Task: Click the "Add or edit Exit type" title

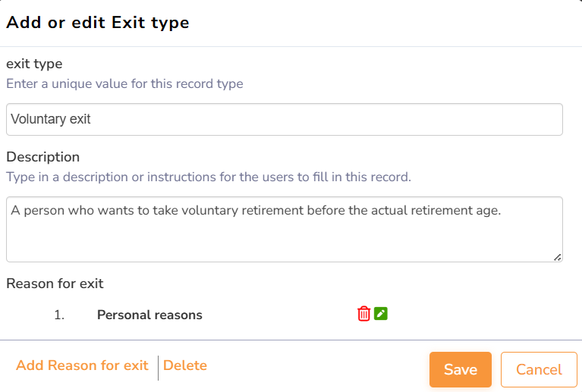Action: click(x=98, y=23)
